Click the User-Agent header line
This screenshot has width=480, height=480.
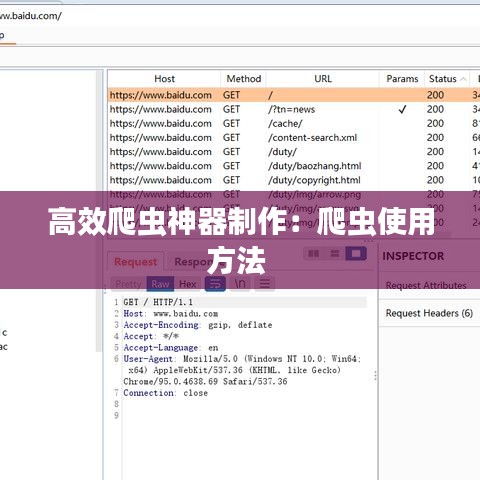[242, 370]
